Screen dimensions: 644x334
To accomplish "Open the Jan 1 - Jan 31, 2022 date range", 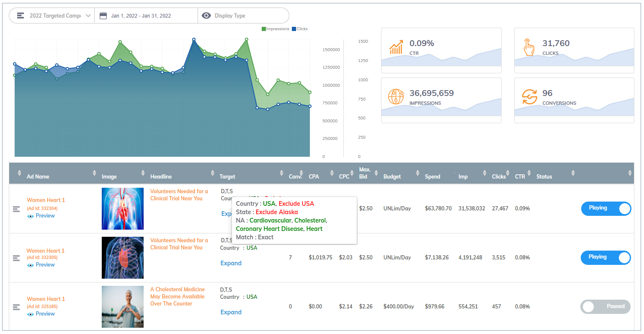I will click(x=146, y=16).
